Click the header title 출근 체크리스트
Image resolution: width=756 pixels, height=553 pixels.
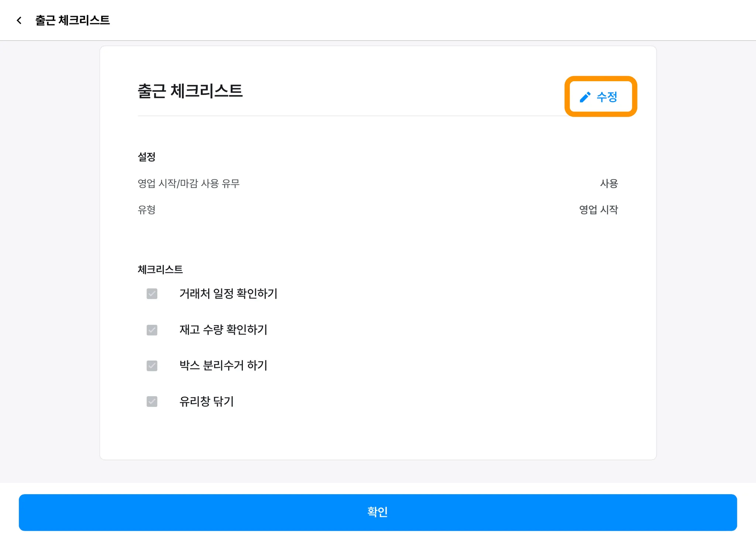click(x=72, y=20)
